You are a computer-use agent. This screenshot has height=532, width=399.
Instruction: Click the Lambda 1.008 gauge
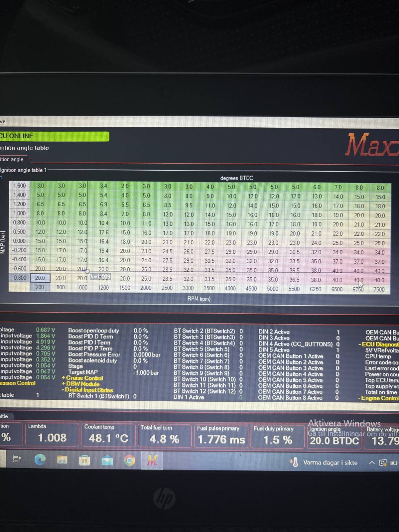52,434
